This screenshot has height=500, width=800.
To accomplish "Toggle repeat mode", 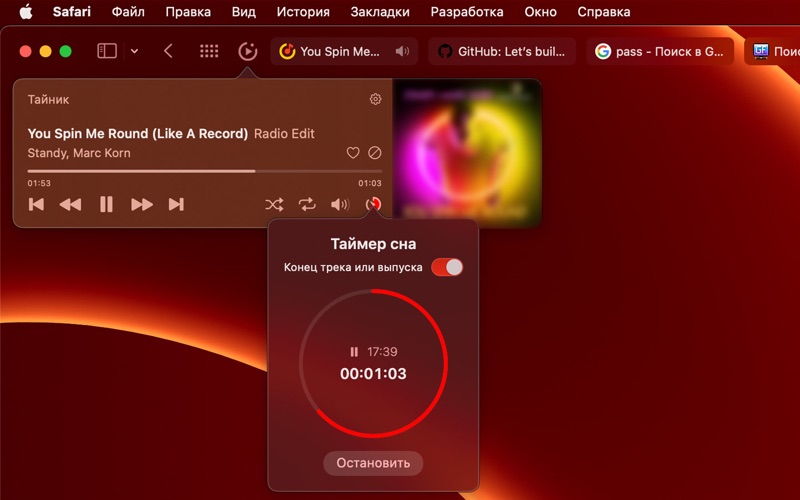I will (307, 205).
